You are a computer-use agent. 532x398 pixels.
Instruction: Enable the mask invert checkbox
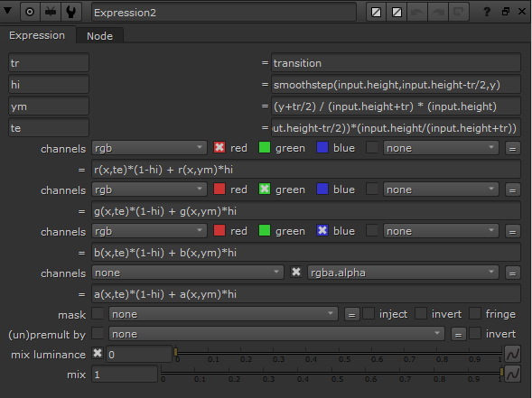[421, 313]
